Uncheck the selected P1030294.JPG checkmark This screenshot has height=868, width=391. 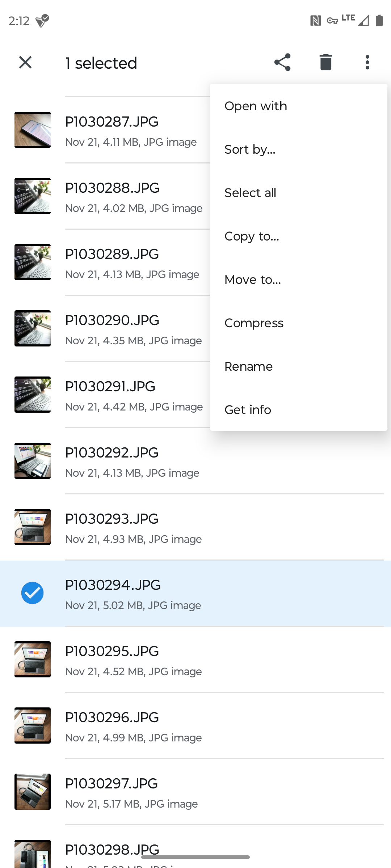(32, 593)
